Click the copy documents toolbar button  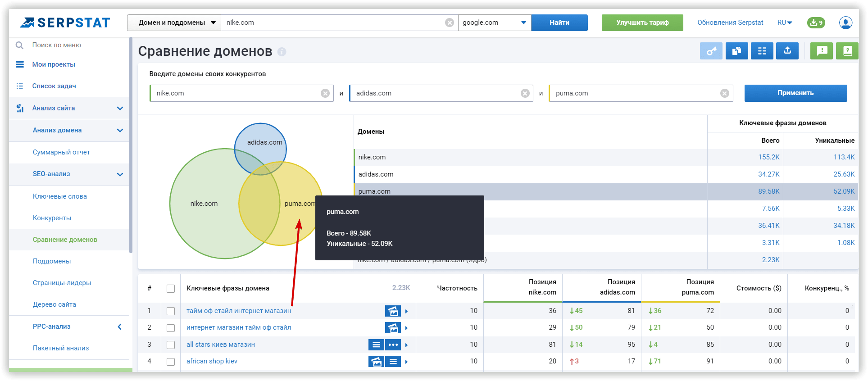(x=737, y=51)
